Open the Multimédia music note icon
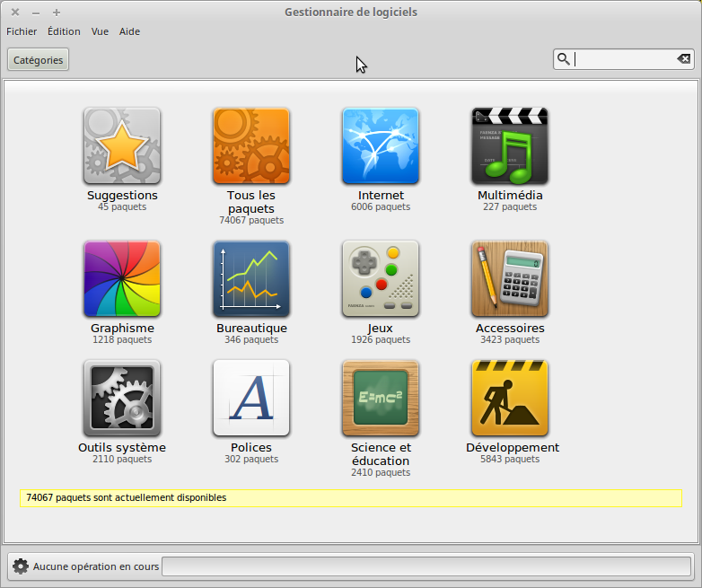The height and width of the screenshot is (588, 702). coord(510,146)
